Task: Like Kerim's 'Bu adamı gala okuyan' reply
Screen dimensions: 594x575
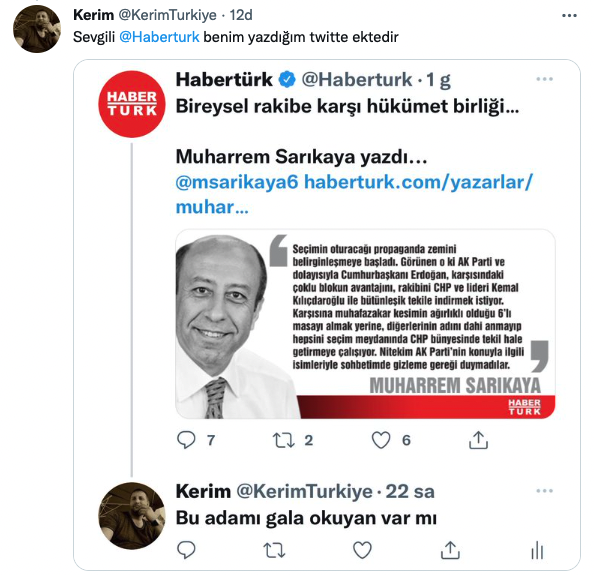Action: [x=362, y=550]
